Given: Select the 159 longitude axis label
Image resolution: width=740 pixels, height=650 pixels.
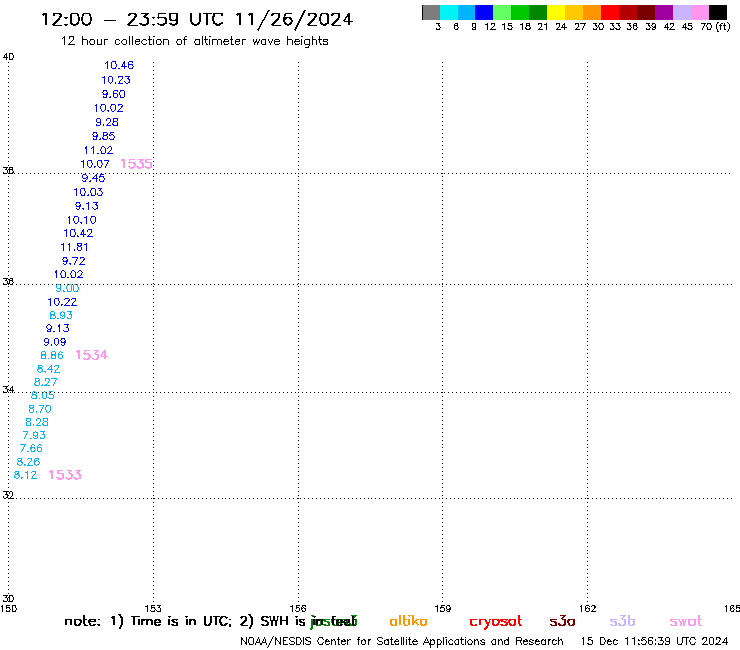Looking at the screenshot, I should pyautogui.click(x=443, y=608).
